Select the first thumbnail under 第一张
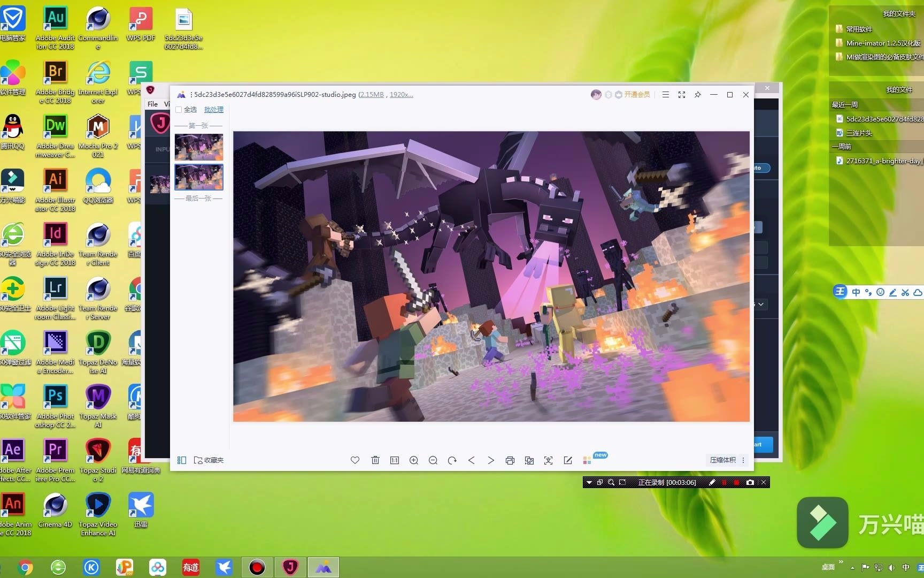 [199, 147]
